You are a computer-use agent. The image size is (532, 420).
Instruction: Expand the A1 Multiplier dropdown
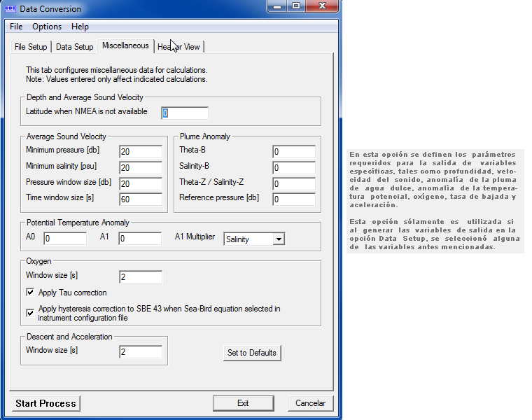[x=279, y=239]
